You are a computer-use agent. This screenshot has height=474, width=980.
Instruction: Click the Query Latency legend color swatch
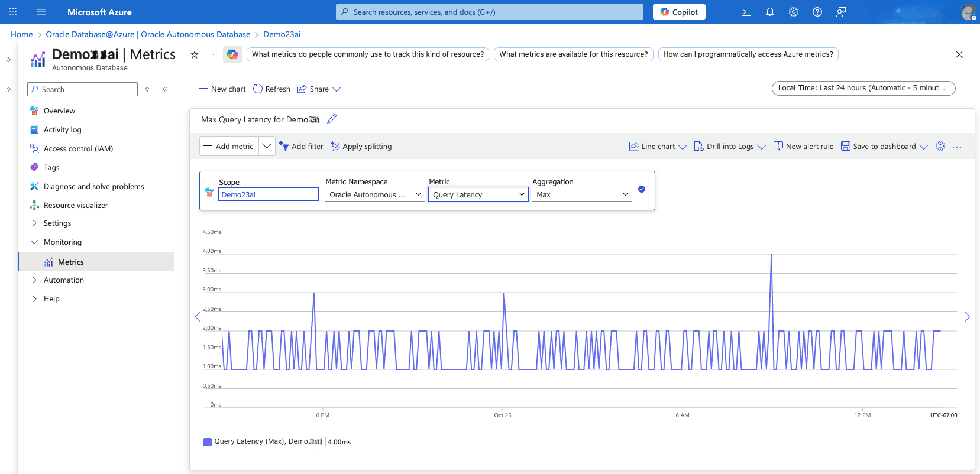(x=208, y=441)
